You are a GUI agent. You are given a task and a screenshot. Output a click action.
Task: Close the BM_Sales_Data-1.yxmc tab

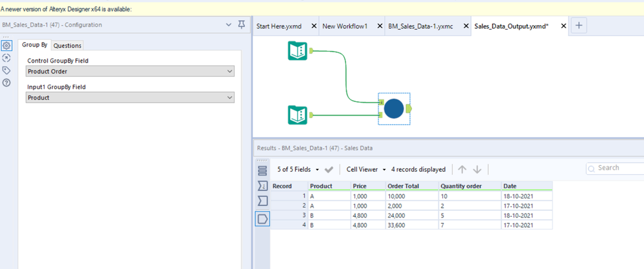pyautogui.click(x=466, y=26)
